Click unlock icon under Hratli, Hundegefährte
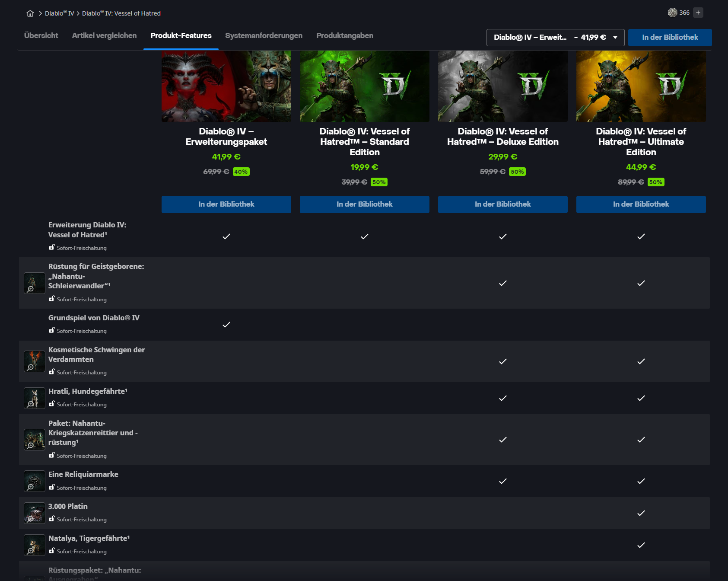Image resolution: width=728 pixels, height=581 pixels. point(52,404)
